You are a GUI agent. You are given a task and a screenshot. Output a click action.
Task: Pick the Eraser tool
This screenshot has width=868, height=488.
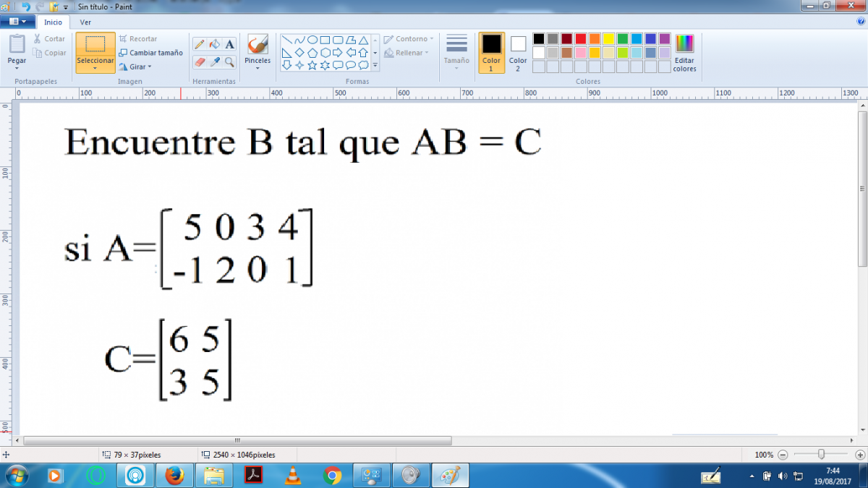200,62
